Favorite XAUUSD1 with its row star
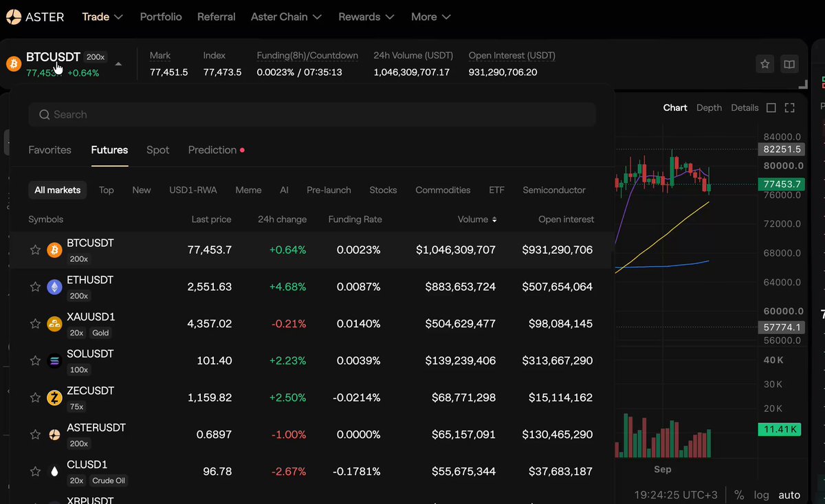Image resolution: width=825 pixels, height=504 pixels. point(35,324)
